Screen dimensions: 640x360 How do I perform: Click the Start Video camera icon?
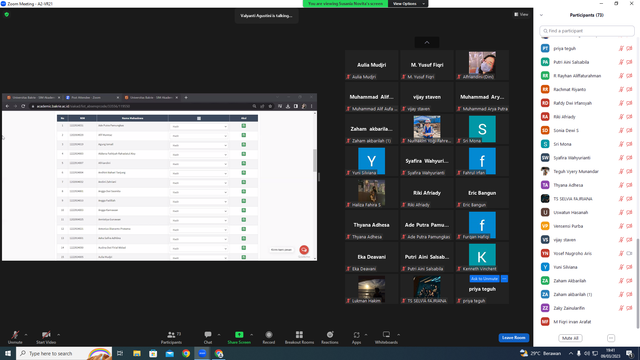pyautogui.click(x=46, y=335)
